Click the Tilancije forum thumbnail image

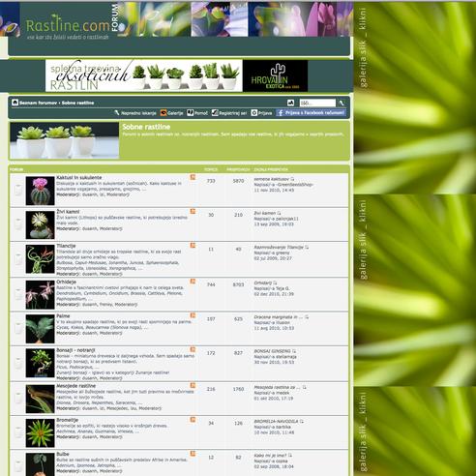[41, 259]
